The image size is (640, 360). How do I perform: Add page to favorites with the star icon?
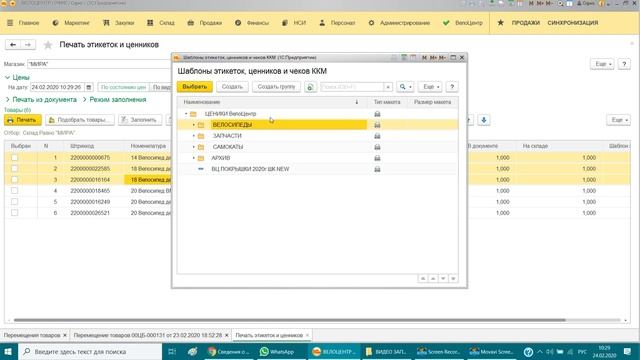48,45
